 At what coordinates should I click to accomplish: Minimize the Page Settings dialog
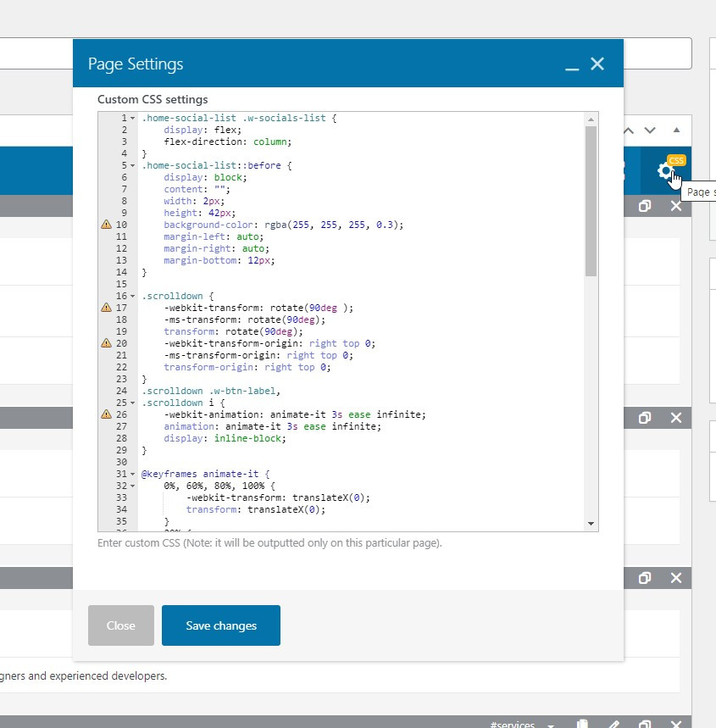(x=572, y=69)
